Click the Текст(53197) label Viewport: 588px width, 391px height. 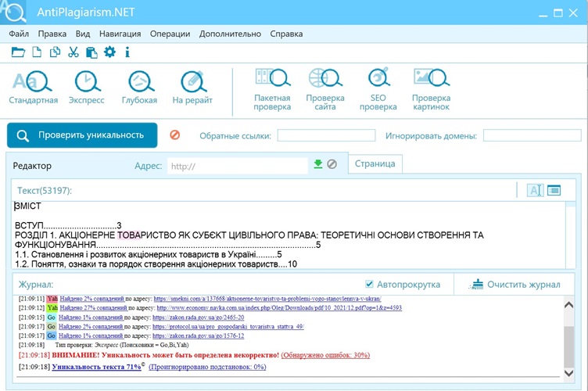coord(45,191)
